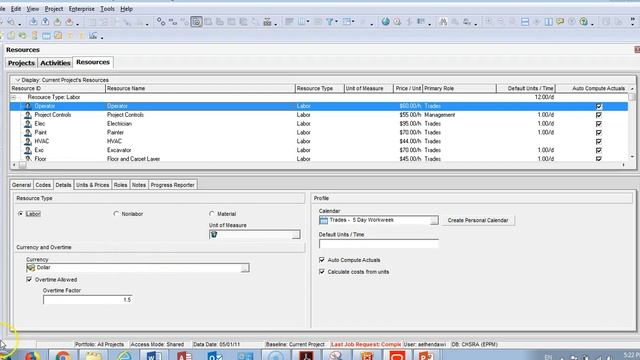Click the magnifier clock icon beside the globe

(397, 22)
